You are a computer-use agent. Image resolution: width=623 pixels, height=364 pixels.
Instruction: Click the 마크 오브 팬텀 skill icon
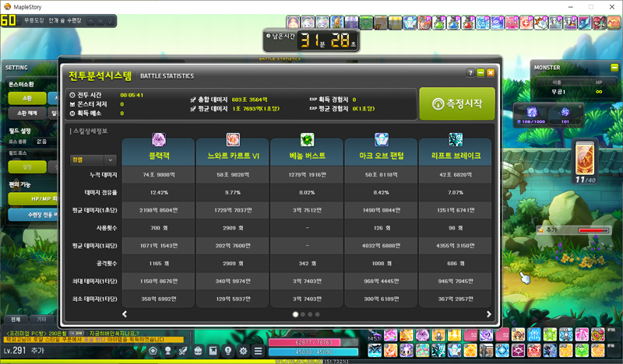click(382, 140)
